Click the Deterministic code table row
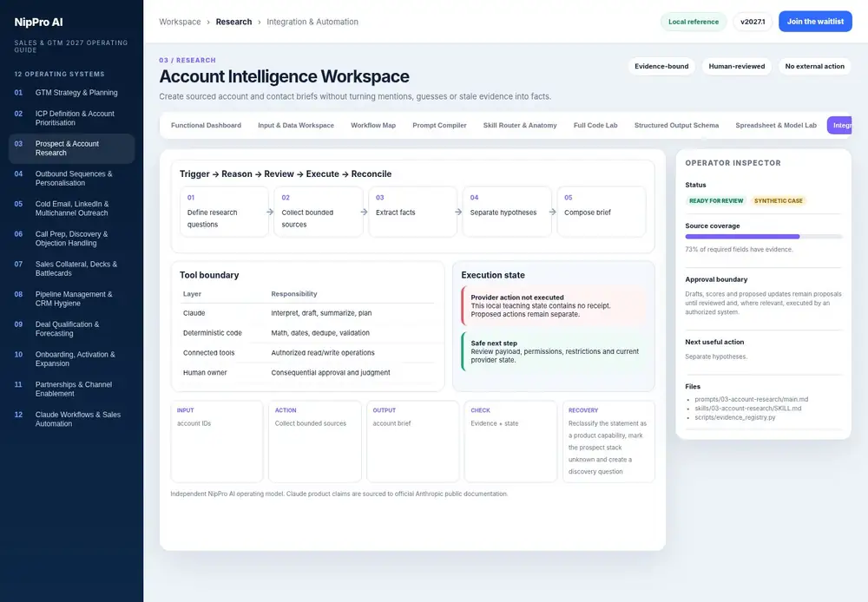Image resolution: width=868 pixels, height=602 pixels. [308, 333]
